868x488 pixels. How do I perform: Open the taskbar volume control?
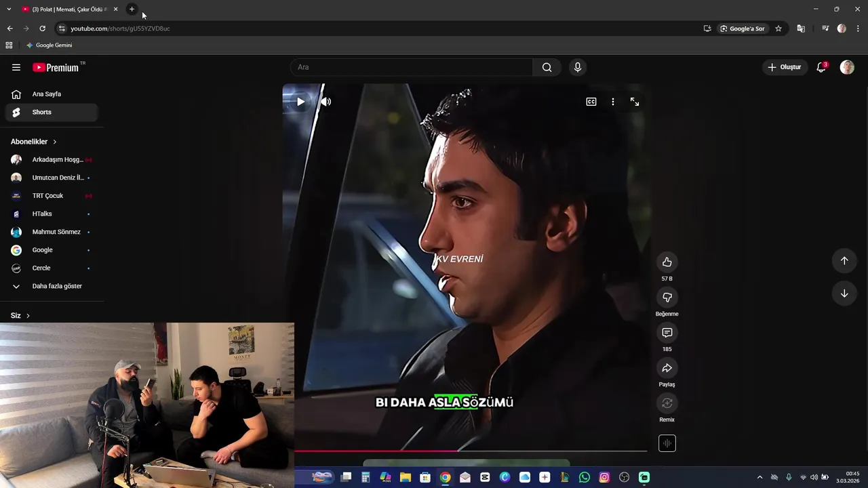(x=814, y=477)
